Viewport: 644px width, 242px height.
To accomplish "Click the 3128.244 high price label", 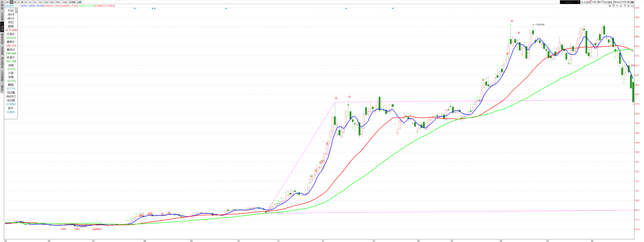I will click(x=540, y=25).
